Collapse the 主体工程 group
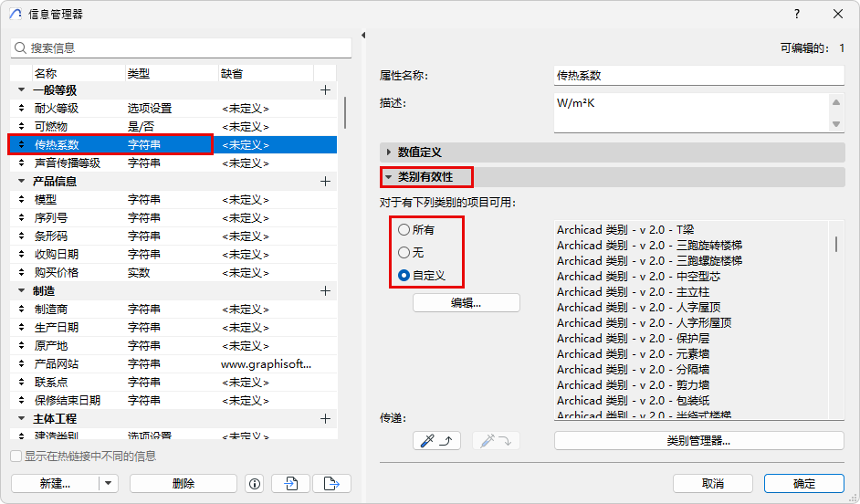The image size is (860, 504). pyautogui.click(x=21, y=418)
